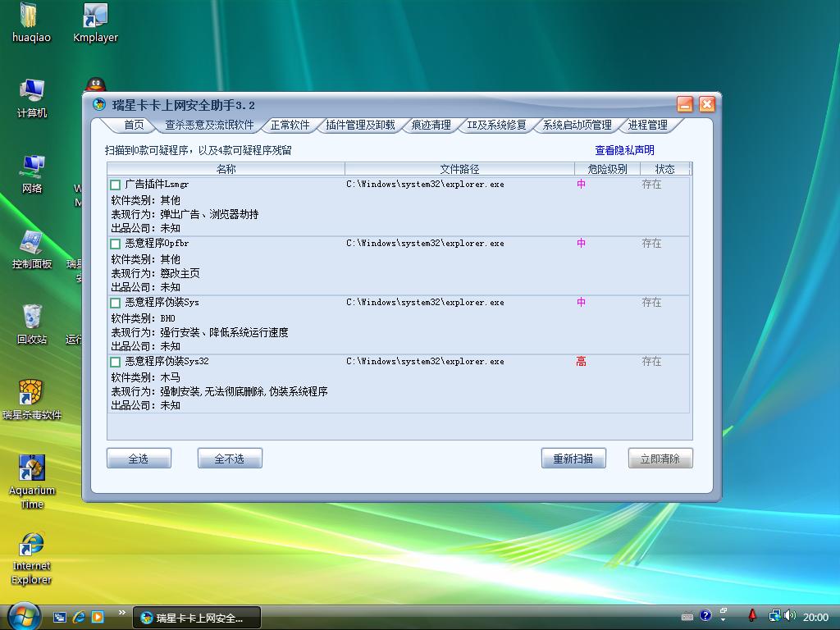Viewport: 840px width, 630px height.
Task: Click the network tray icon
Action: tap(774, 616)
